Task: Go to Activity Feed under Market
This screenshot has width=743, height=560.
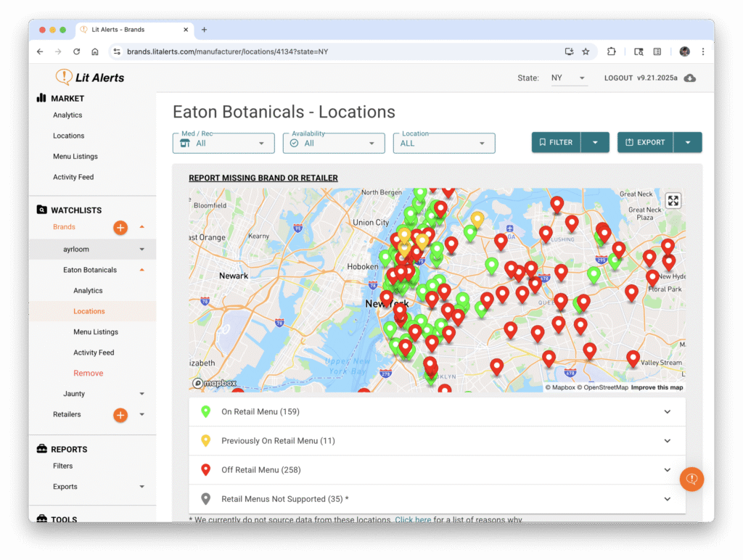Action: point(73,177)
